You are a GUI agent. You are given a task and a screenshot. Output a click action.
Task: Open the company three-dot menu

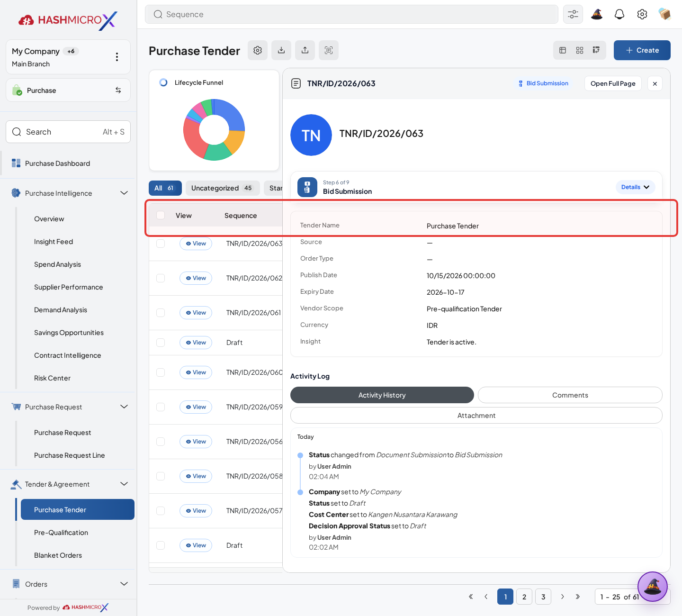(117, 57)
